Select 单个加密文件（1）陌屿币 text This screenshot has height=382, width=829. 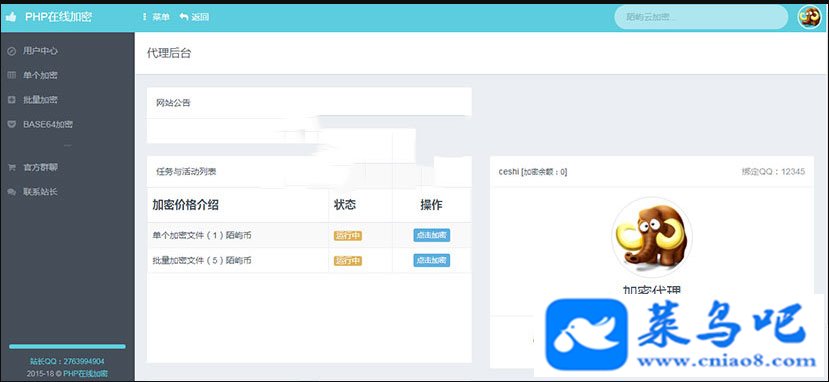201,235
